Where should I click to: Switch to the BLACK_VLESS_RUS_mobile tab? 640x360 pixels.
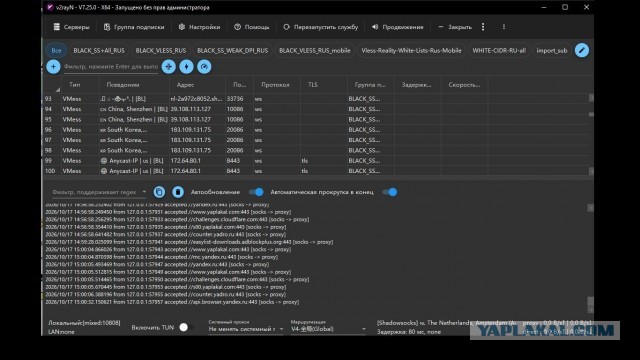[315, 51]
